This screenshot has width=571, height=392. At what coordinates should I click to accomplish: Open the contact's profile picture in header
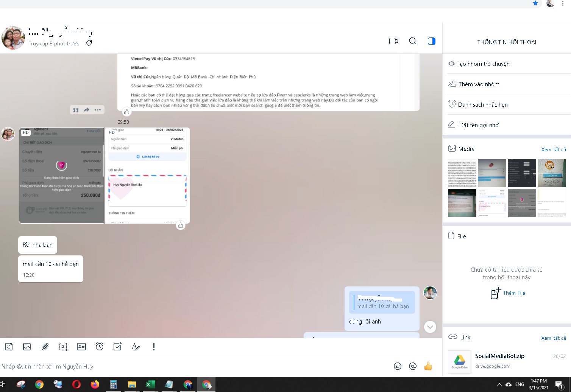[x=13, y=38]
